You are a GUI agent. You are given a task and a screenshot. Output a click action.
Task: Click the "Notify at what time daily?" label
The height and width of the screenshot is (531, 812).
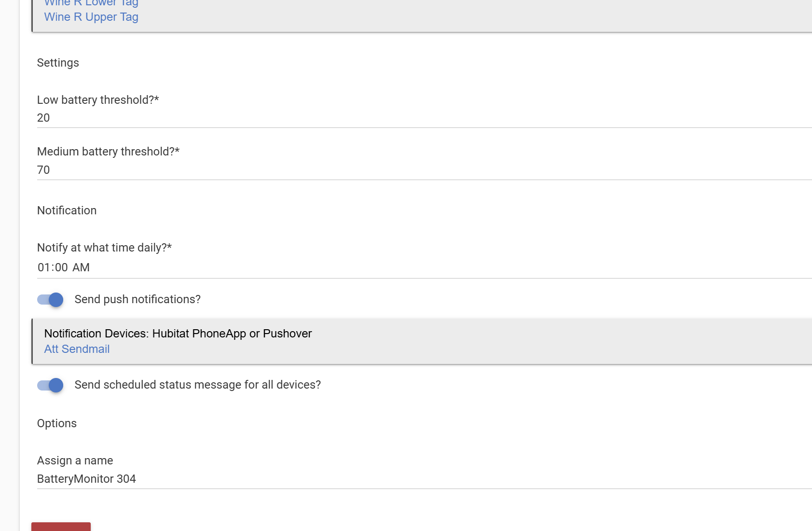click(x=104, y=248)
